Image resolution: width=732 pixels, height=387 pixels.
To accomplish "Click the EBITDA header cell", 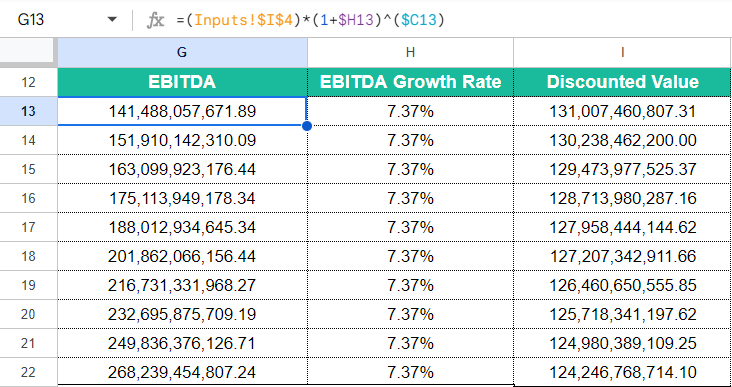I will 183,82.
